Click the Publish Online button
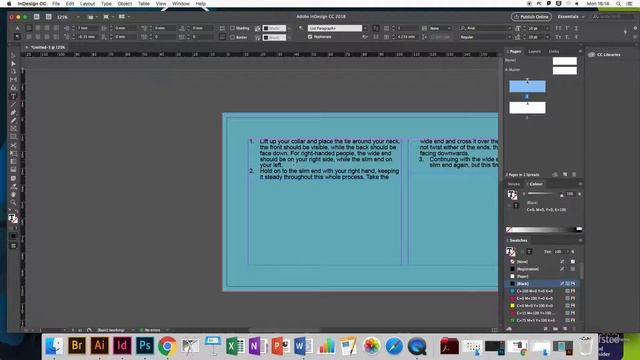This screenshot has width=640, height=360. pos(531,17)
